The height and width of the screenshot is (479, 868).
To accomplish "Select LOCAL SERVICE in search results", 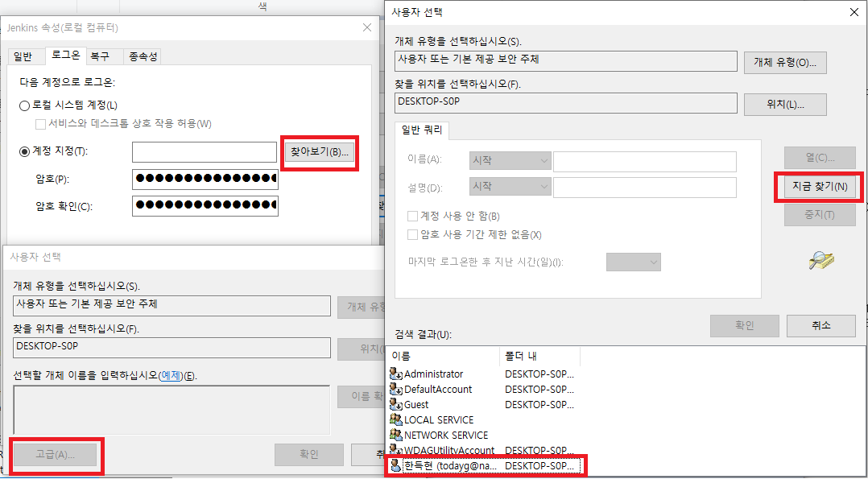I will [x=485, y=419].
